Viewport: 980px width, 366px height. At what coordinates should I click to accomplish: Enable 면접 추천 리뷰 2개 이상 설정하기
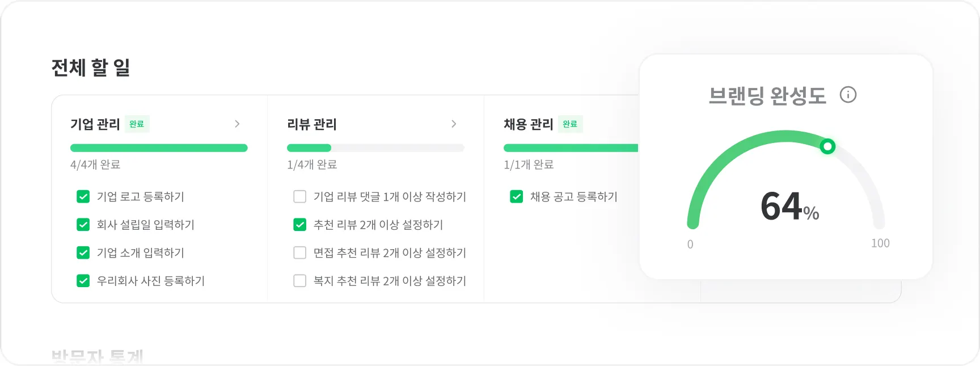coord(300,253)
